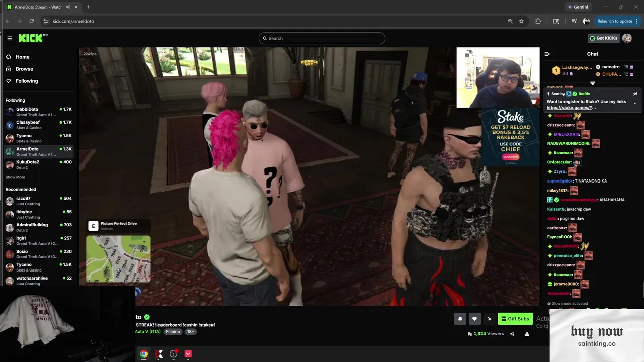Open razo97 recommended channel

(x=39, y=201)
